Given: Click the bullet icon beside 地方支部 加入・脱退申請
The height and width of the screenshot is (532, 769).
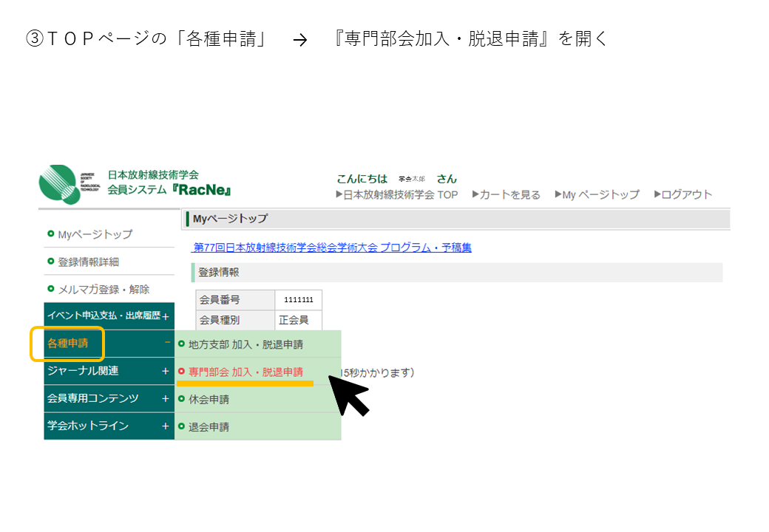Looking at the screenshot, I should 181,344.
